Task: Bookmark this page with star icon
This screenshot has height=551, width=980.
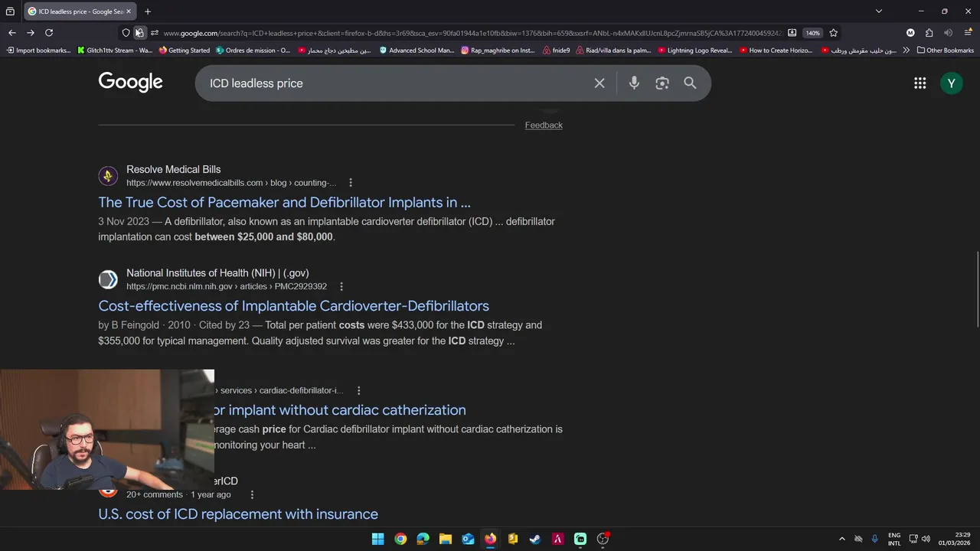Action: (x=834, y=33)
